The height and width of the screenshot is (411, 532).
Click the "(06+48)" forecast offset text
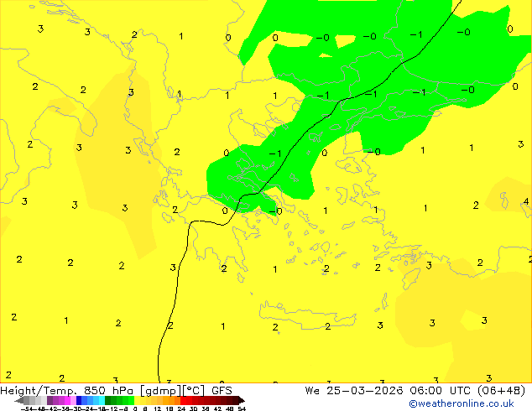[x=501, y=391]
